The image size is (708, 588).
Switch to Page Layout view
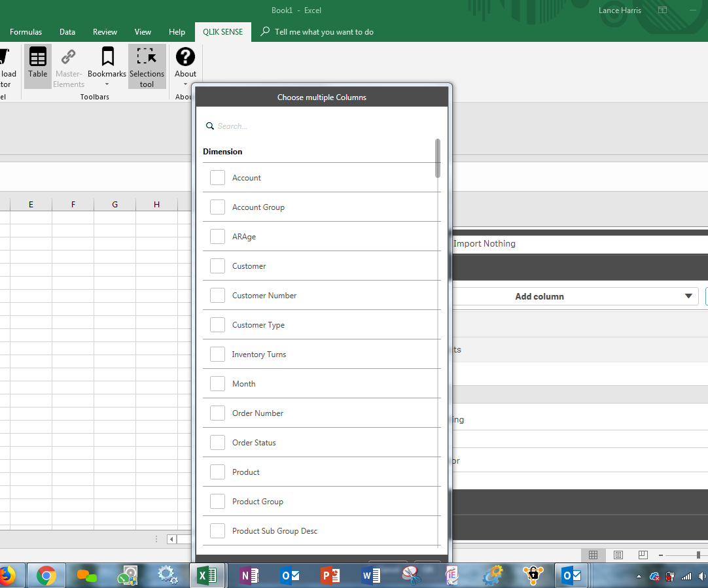[x=618, y=555]
